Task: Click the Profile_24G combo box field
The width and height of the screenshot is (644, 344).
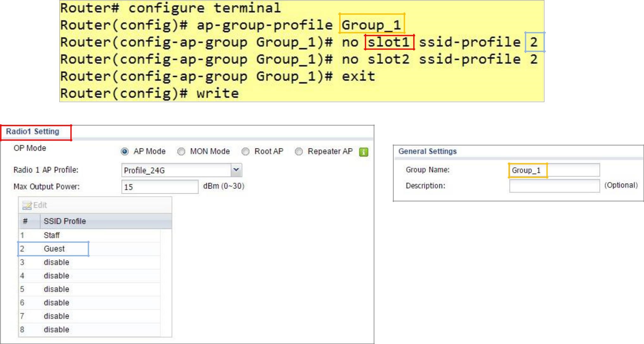Action: coord(176,170)
